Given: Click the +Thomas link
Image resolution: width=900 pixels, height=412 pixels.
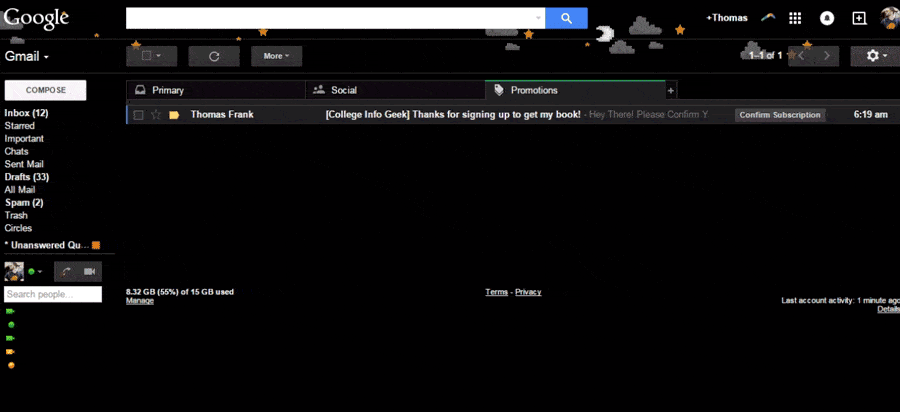Looking at the screenshot, I should pos(727,18).
